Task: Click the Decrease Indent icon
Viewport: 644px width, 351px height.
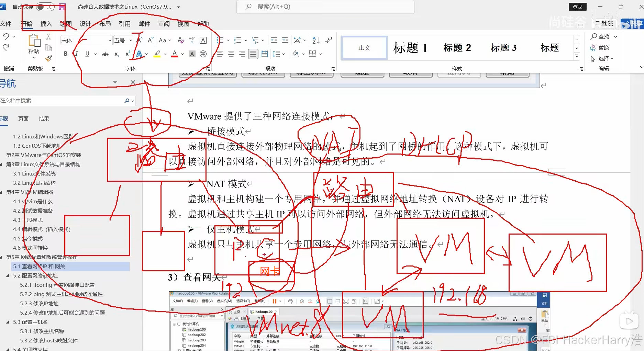Action: [274, 40]
